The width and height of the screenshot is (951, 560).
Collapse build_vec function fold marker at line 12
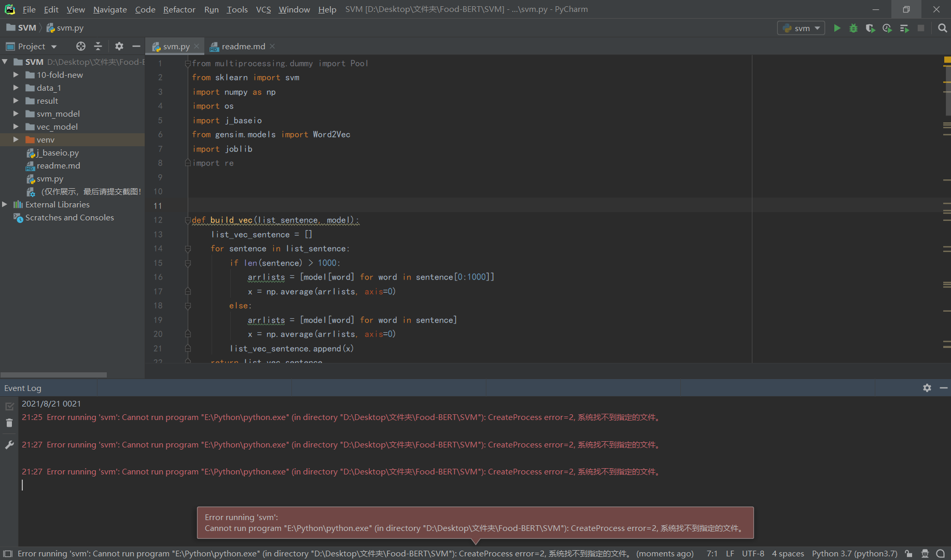click(x=188, y=220)
